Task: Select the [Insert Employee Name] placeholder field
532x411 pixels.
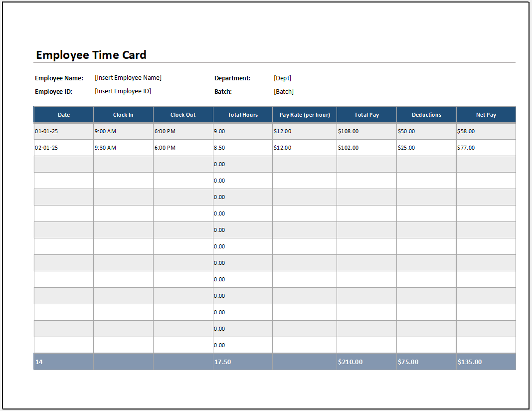Action: (128, 77)
